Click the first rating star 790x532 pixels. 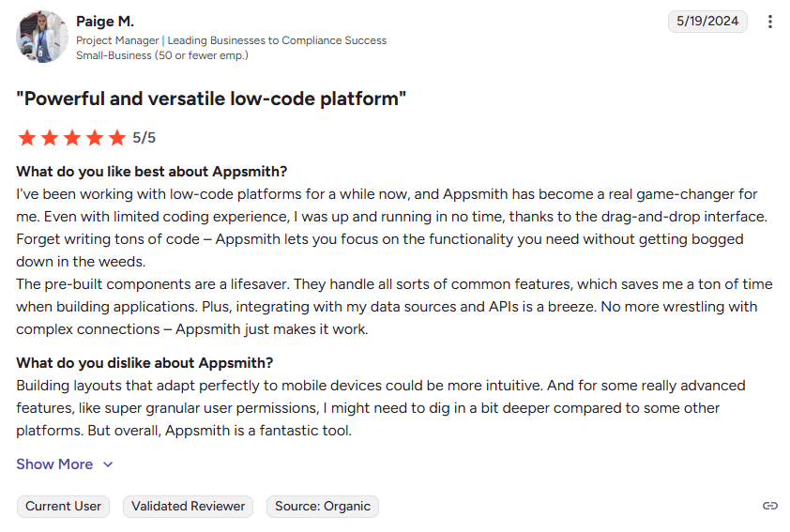point(26,138)
